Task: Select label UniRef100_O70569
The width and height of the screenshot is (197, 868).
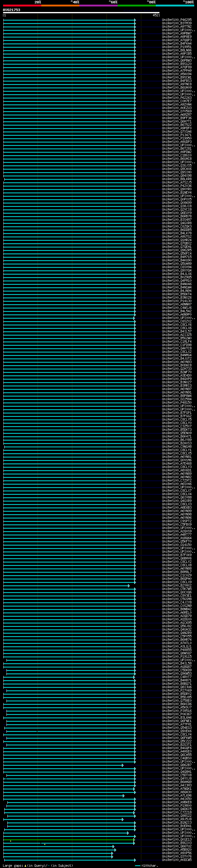Action: click(177, 111)
